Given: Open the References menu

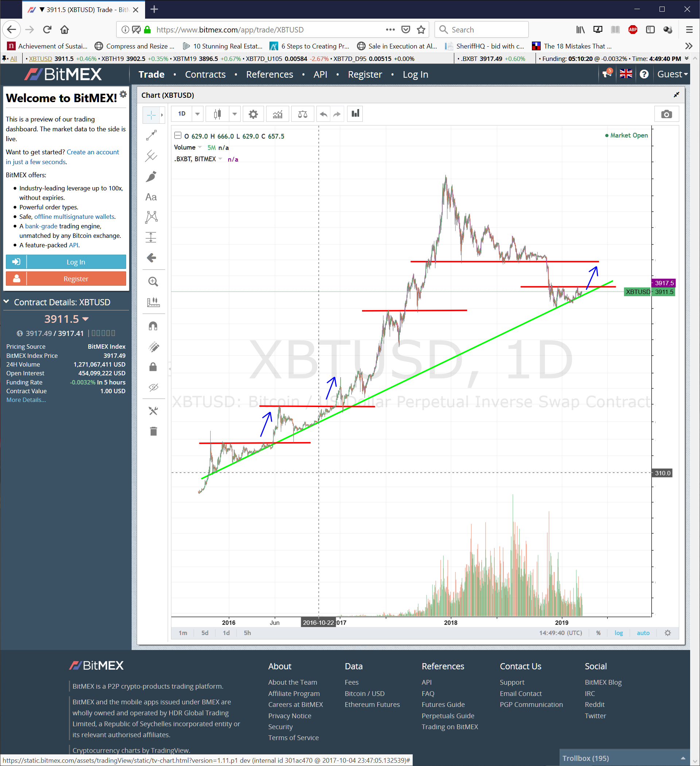Looking at the screenshot, I should coord(269,74).
